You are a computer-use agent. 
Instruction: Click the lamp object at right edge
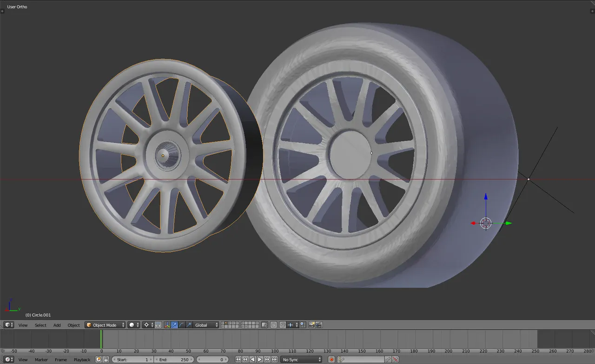point(529,179)
